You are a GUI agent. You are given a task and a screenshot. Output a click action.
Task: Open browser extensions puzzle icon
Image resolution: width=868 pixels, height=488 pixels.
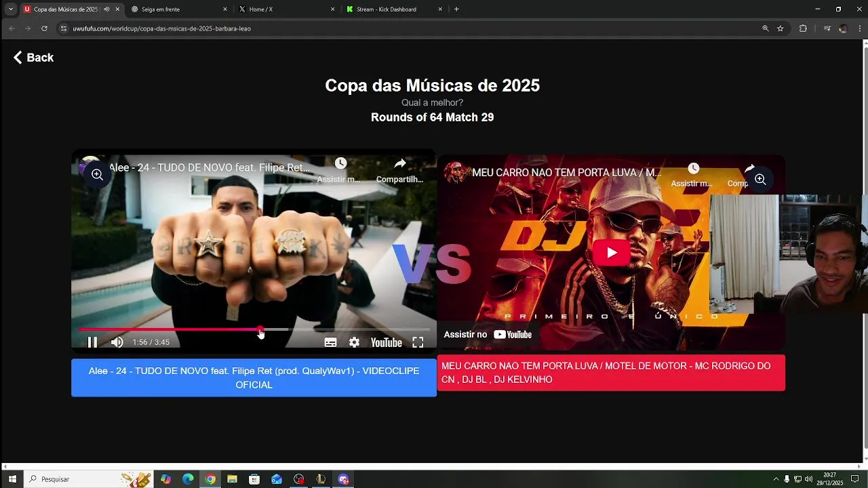tap(803, 28)
